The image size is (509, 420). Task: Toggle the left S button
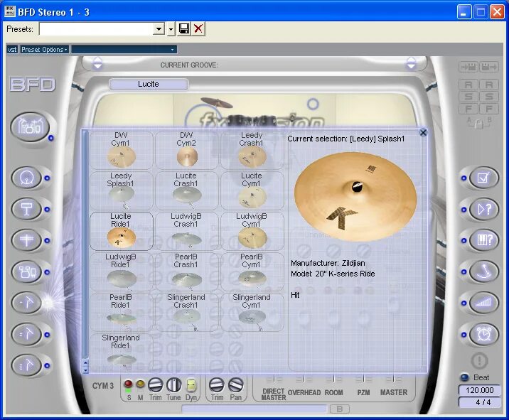(x=468, y=97)
